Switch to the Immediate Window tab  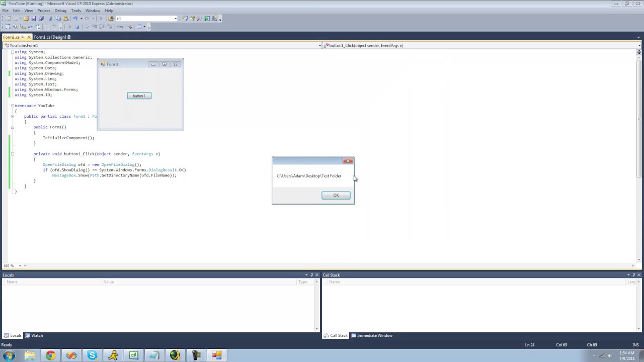pyautogui.click(x=372, y=335)
